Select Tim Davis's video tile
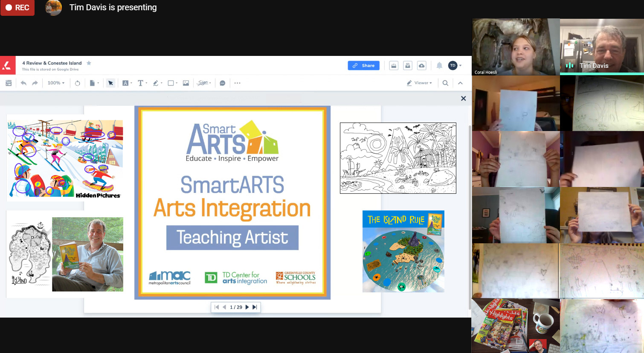644x353 pixels. [x=602, y=47]
